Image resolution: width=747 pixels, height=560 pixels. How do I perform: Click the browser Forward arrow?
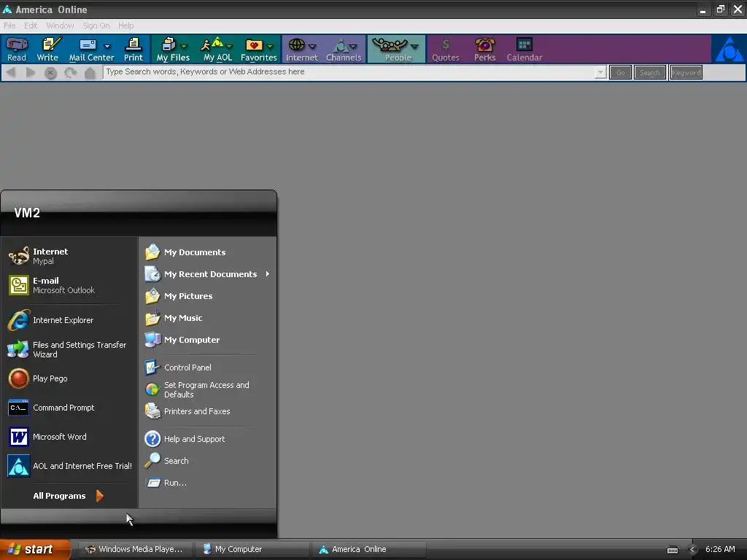click(x=31, y=72)
